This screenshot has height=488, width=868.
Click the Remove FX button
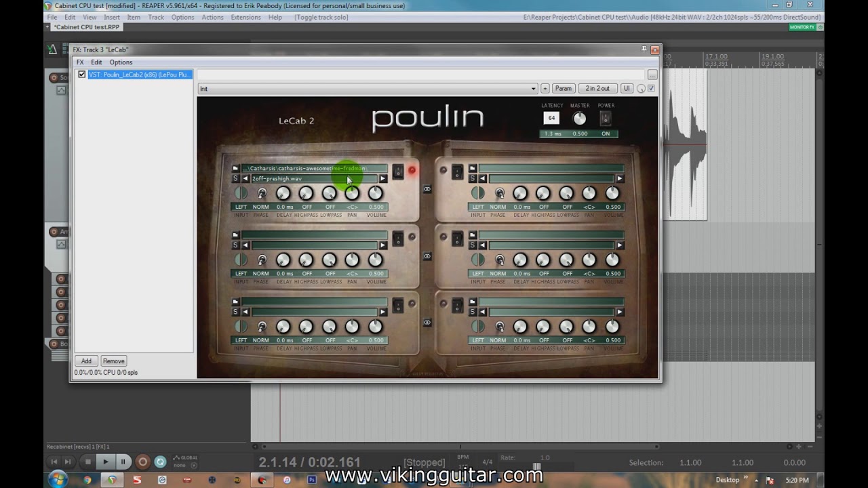click(113, 361)
